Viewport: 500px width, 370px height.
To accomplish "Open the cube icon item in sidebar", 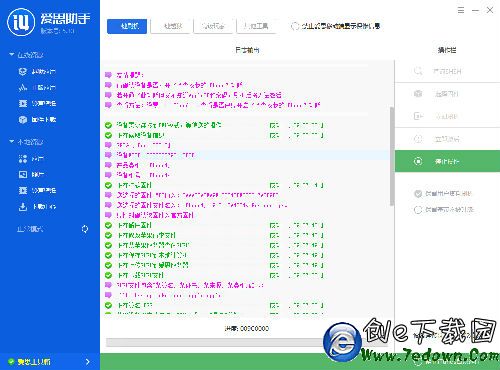I will (37, 119).
